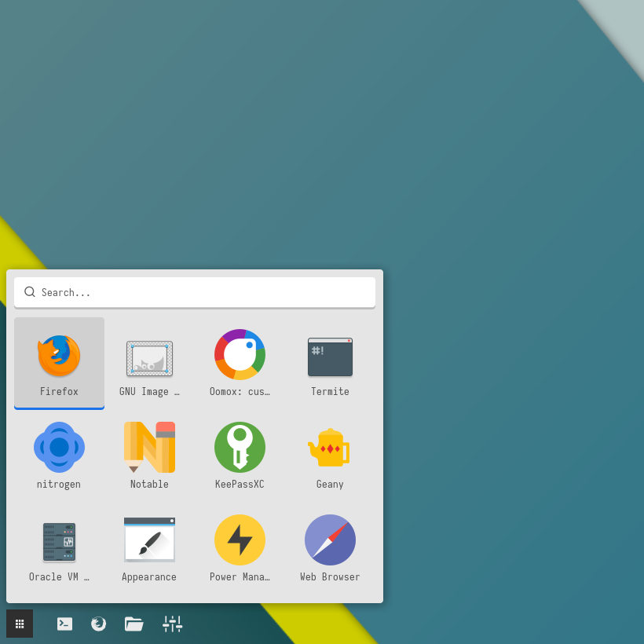Open file manager folder in taskbar
644x644 pixels.
pyautogui.click(x=134, y=624)
